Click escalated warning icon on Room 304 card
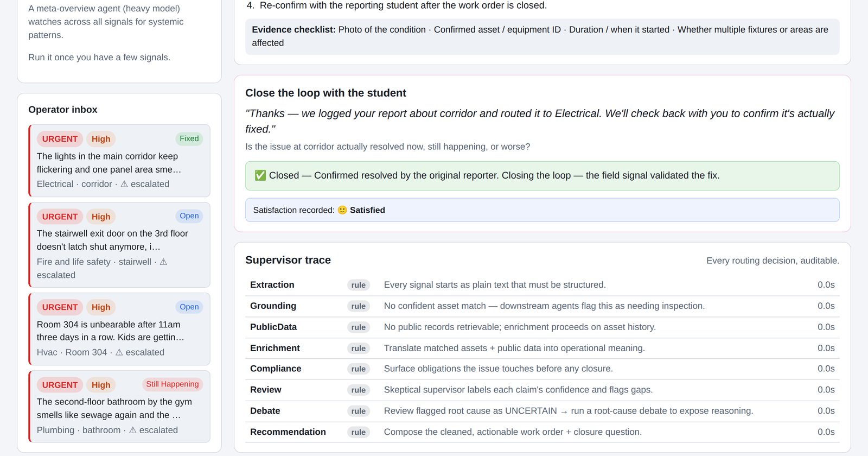The width and height of the screenshot is (868, 456). click(119, 352)
